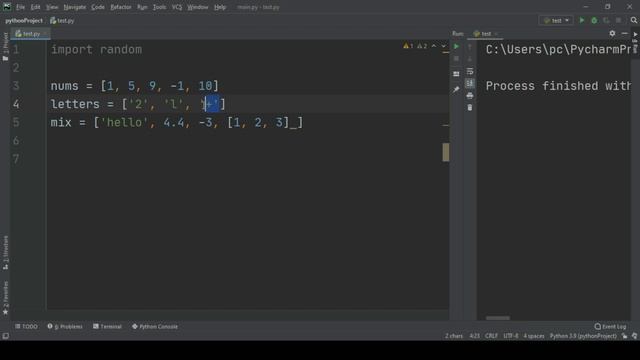640x360 pixels.
Task: Open the Navigate menu
Action: coord(75,7)
